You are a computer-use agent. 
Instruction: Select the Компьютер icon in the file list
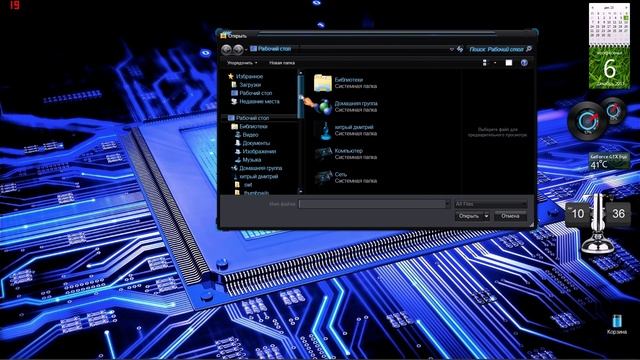point(323,154)
